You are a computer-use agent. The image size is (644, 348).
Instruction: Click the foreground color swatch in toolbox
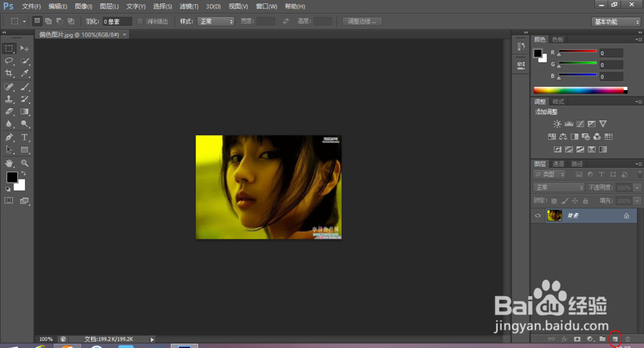coord(12,178)
